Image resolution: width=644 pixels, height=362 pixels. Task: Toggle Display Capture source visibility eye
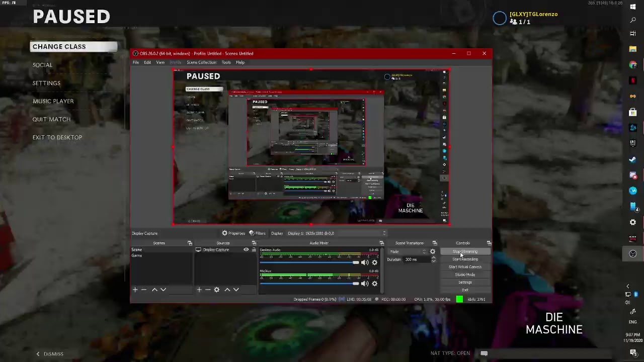(x=246, y=250)
